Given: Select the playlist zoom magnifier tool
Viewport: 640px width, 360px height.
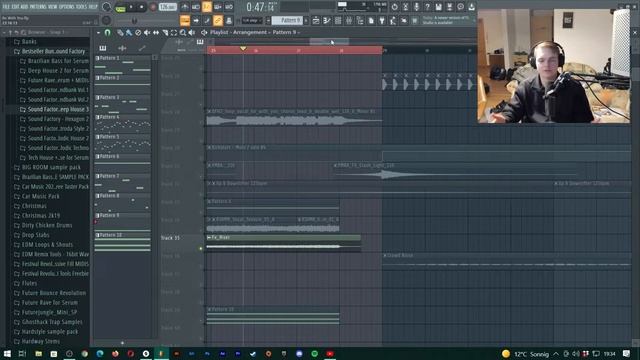Looking at the screenshot, I should [x=183, y=32].
